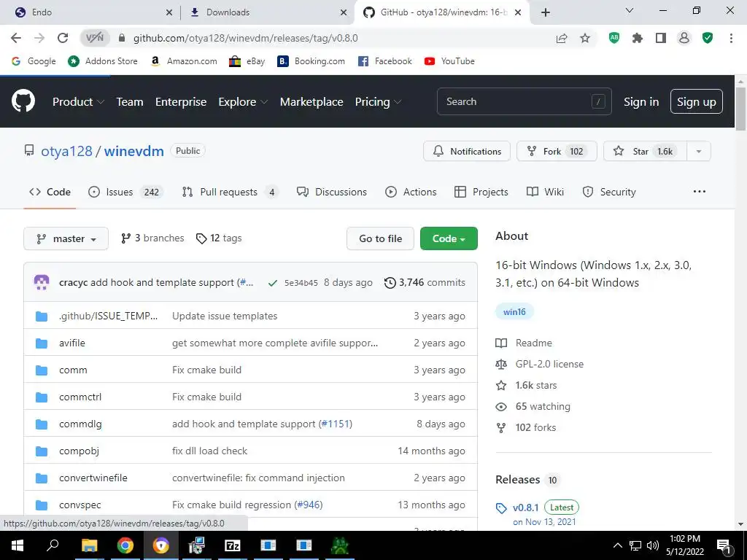This screenshot has height=560, width=747.
Task: Switch to the Downloads browser tab
Action: (267, 12)
